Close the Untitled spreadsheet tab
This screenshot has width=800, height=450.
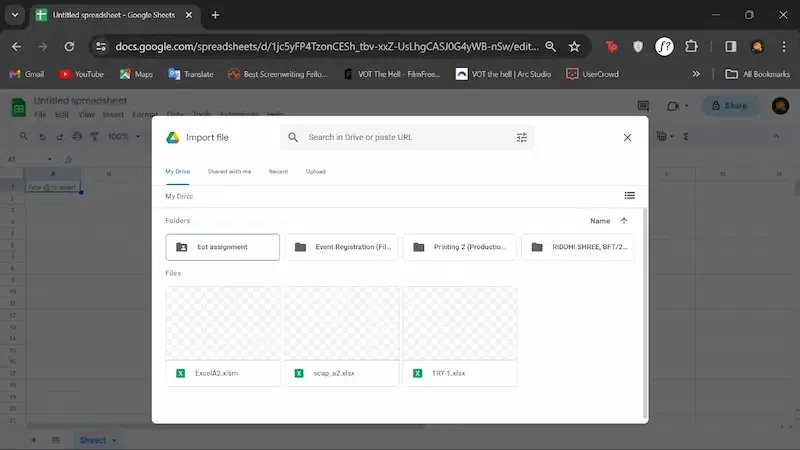189,15
